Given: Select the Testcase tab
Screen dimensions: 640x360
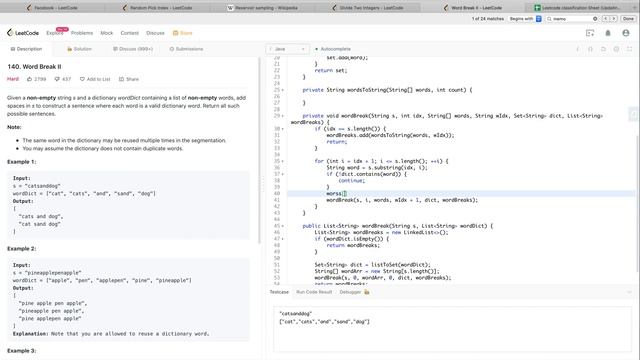Looking at the screenshot, I should pos(279,292).
